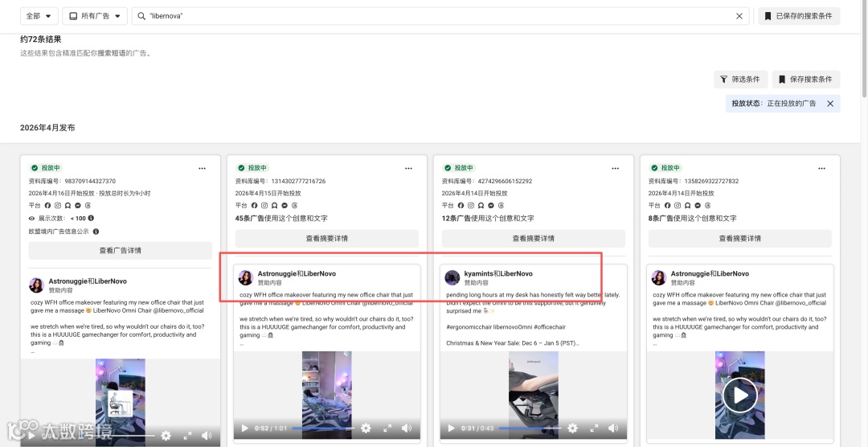Enter fullscreen on first card's video
868x447 pixels.
[187, 436]
